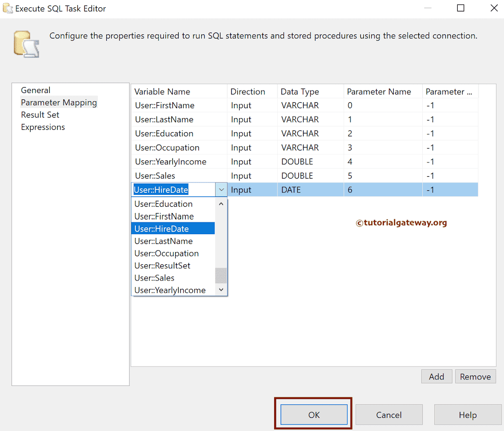Click the dropdown scroll-up arrow
The width and height of the screenshot is (504, 431).
click(x=221, y=203)
